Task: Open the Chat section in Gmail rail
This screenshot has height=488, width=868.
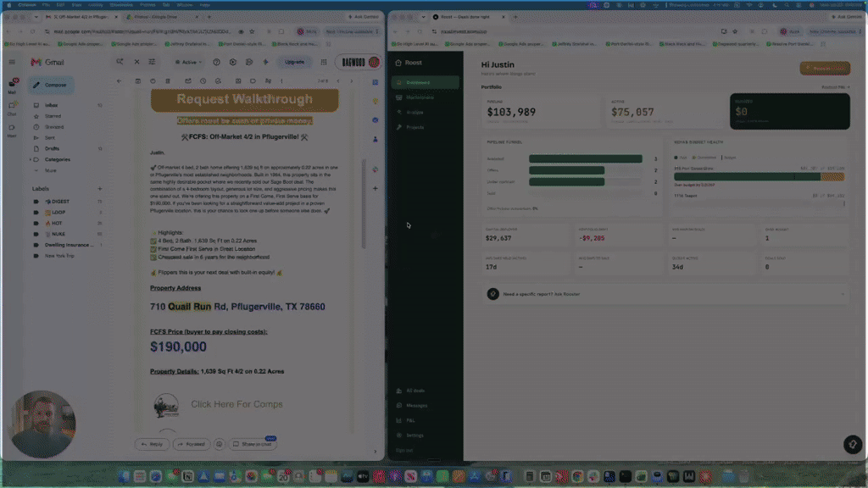Action: pyautogui.click(x=12, y=108)
